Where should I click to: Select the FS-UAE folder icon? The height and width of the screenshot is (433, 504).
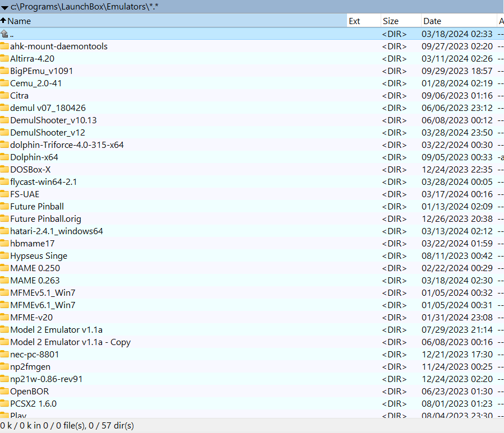click(x=4, y=194)
